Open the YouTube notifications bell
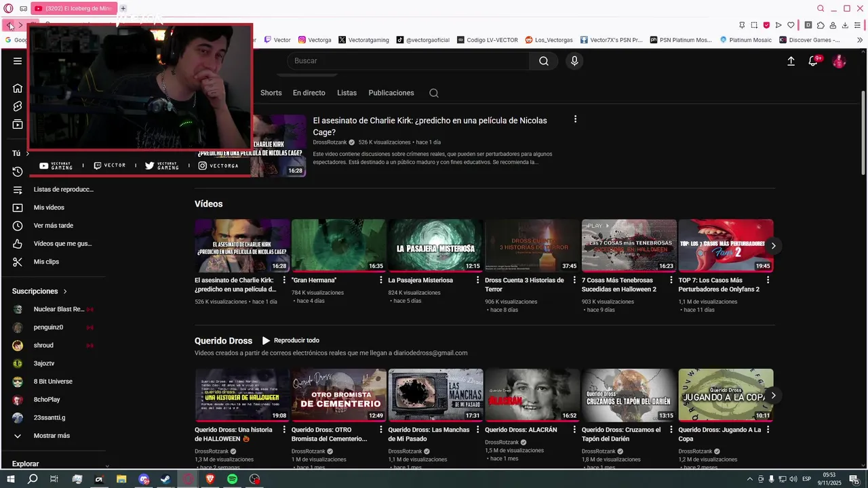Viewport: 868px width, 488px height. [x=813, y=61]
